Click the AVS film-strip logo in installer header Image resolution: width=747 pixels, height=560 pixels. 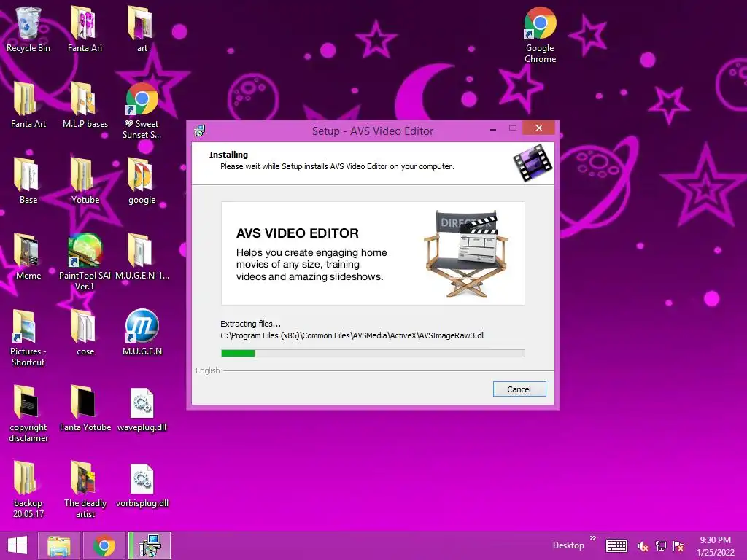(533, 163)
